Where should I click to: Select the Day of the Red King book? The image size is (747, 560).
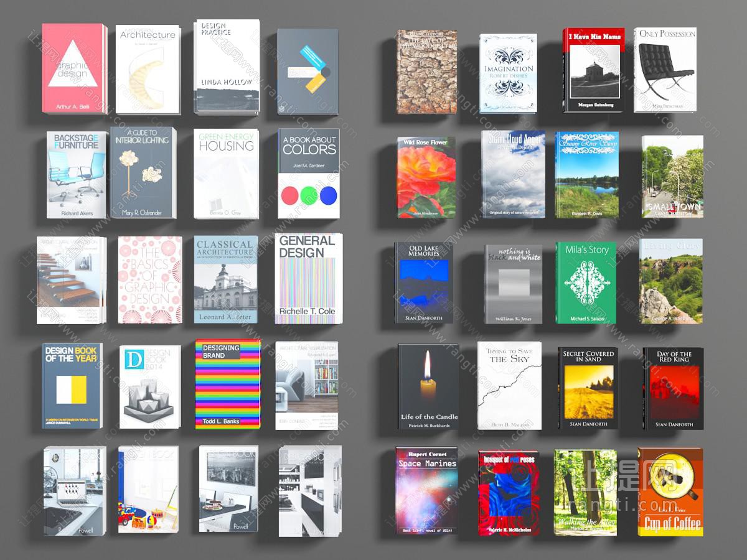pos(674,388)
